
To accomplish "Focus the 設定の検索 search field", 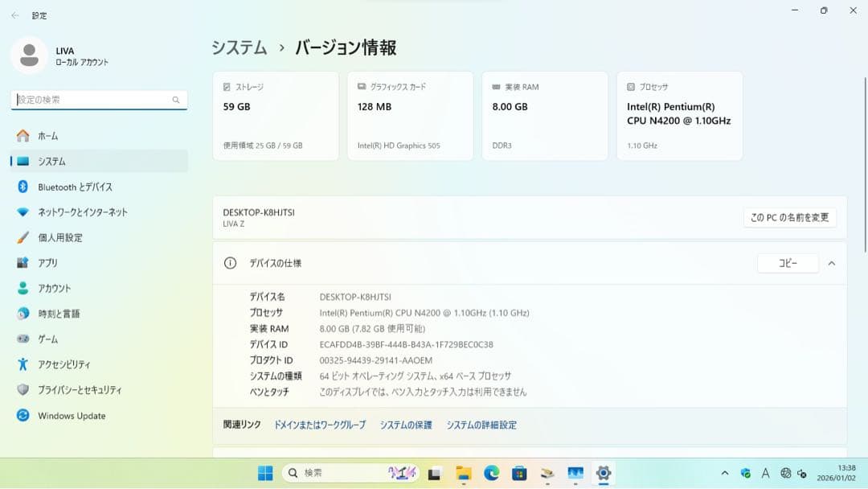I will click(99, 100).
